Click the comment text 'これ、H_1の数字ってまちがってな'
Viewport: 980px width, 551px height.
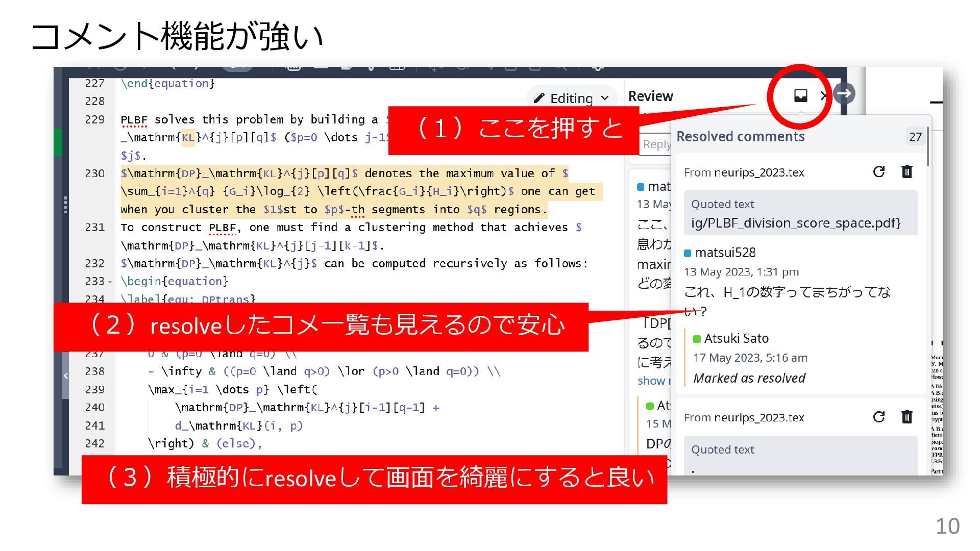[x=787, y=292]
